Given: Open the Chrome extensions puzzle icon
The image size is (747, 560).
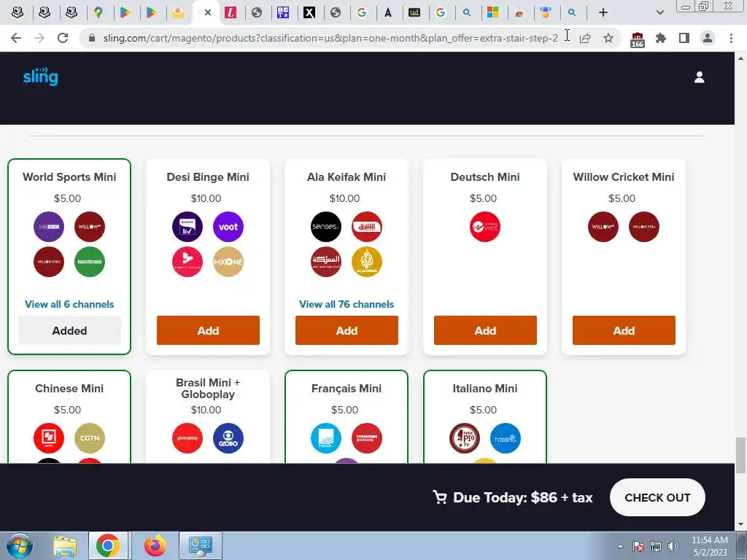Looking at the screenshot, I should (661, 38).
